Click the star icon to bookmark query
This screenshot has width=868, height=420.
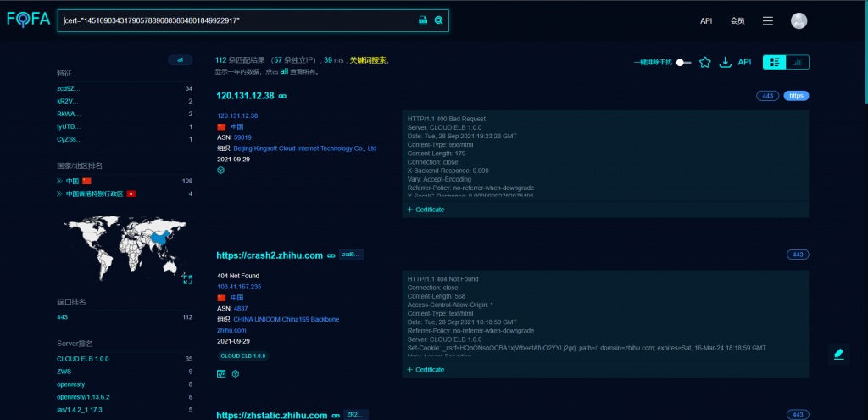704,62
